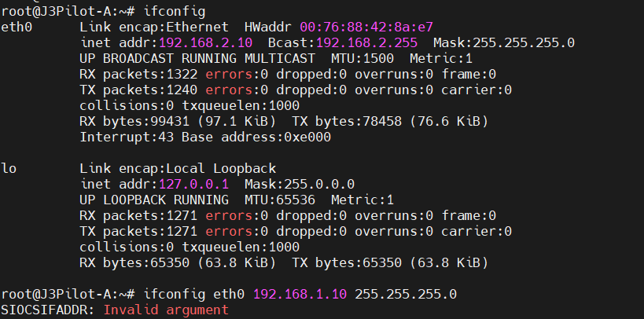Click the eth0 Mask:255.255.255.0 value

(503, 42)
